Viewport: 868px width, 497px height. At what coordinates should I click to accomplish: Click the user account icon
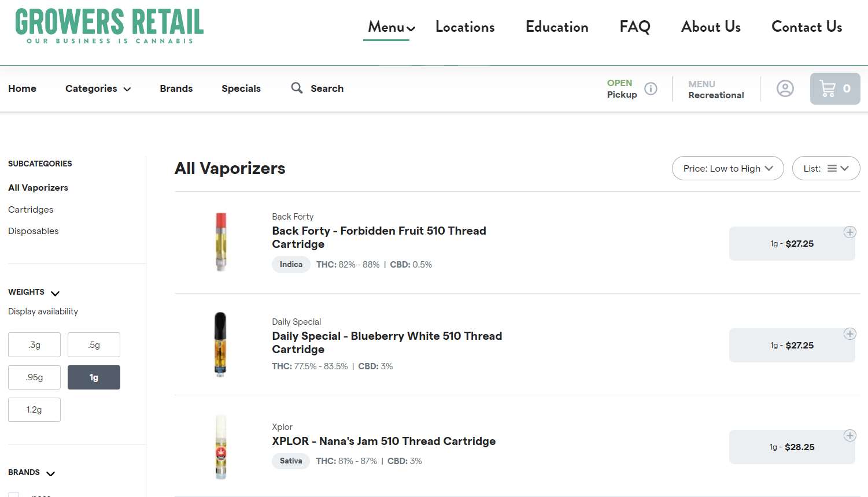[x=785, y=88]
